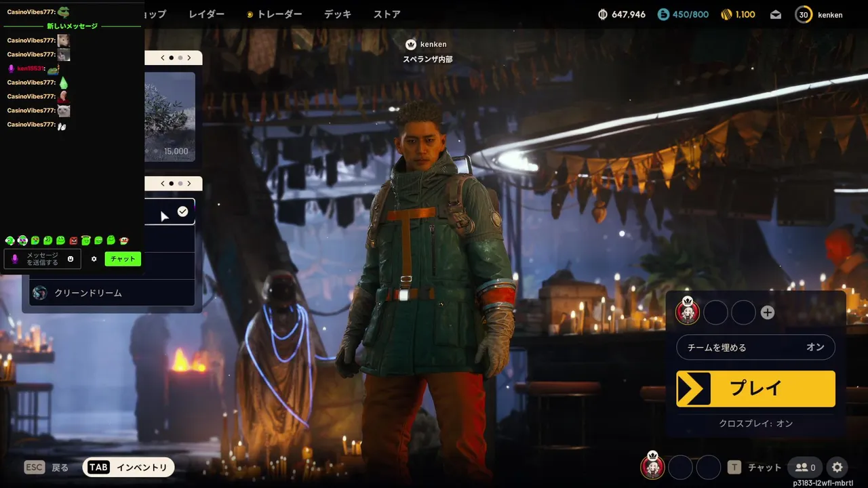Click the white checkmark on the selected item
Screen dimensions: 868x488
coord(182,211)
